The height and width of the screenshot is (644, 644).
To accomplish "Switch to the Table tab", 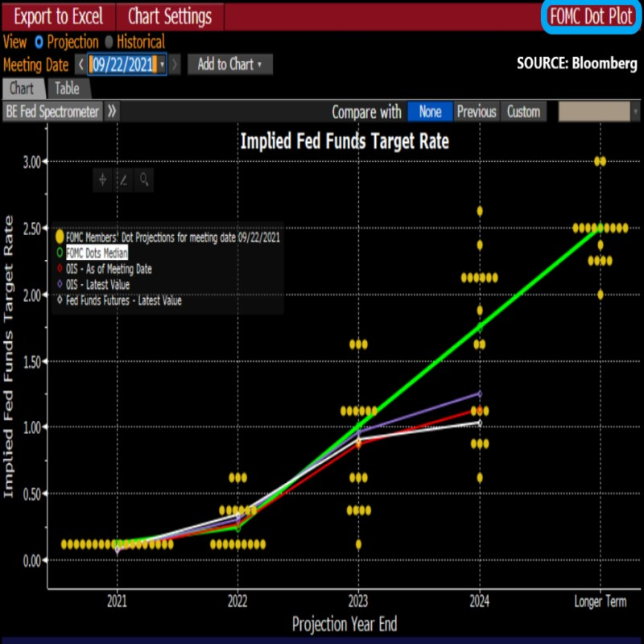I will click(x=67, y=89).
